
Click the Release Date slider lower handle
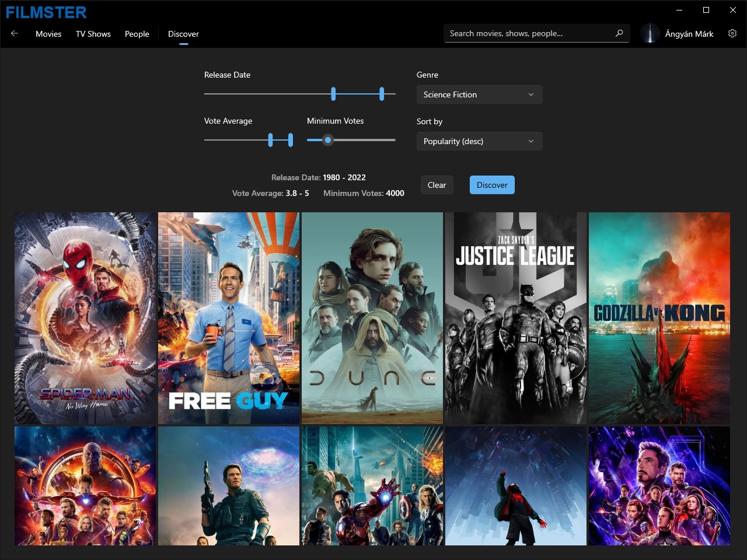click(333, 93)
